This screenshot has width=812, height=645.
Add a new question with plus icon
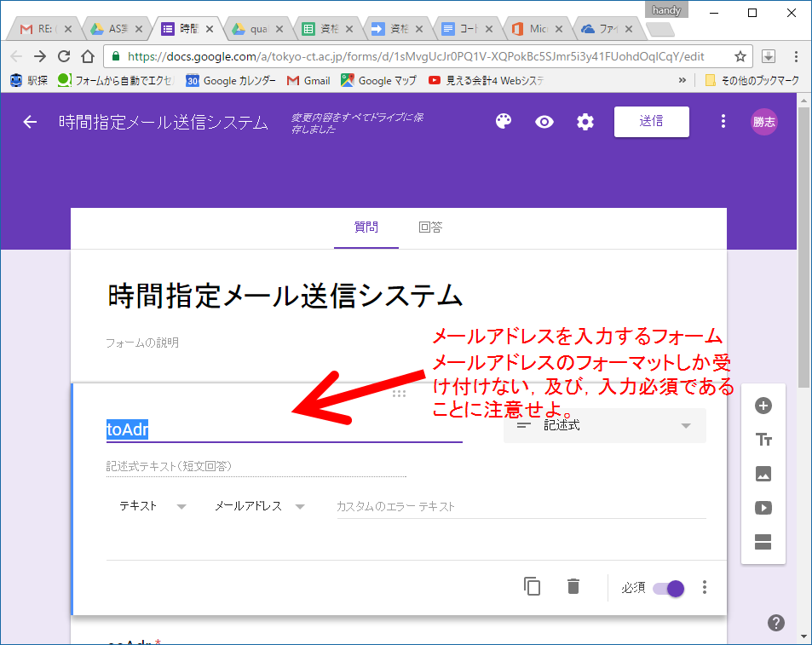763,406
